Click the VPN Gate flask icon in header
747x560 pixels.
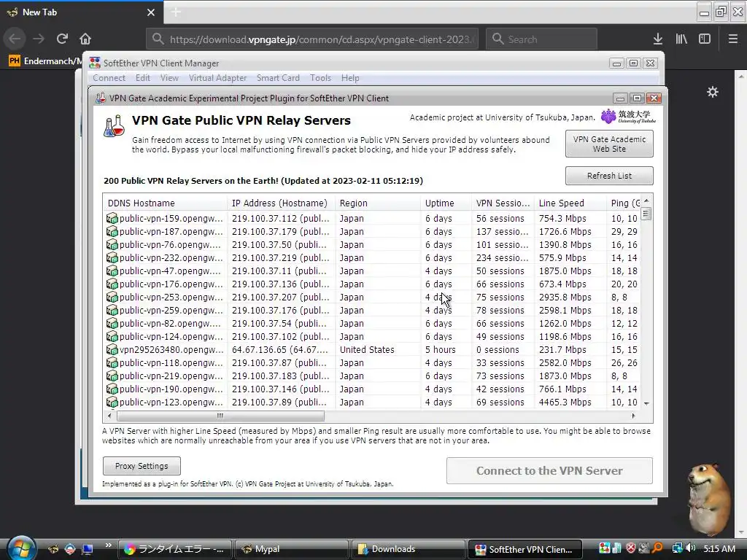pyautogui.click(x=114, y=126)
